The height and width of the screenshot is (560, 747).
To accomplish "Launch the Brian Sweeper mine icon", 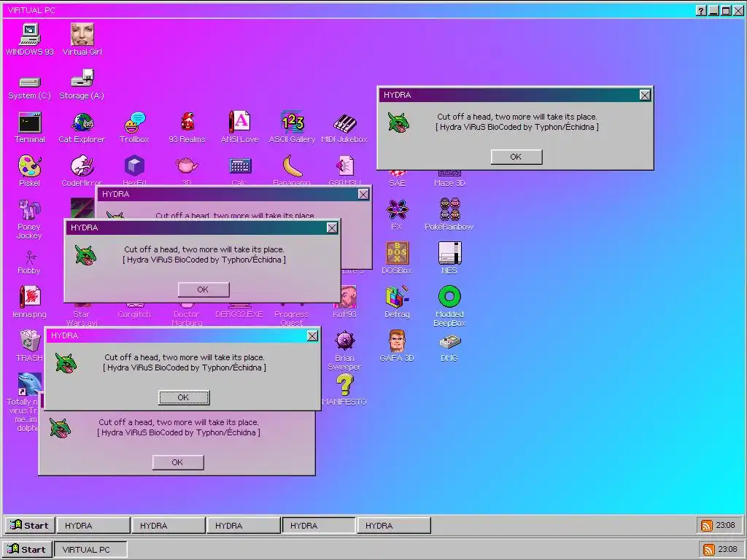I will pos(344,341).
